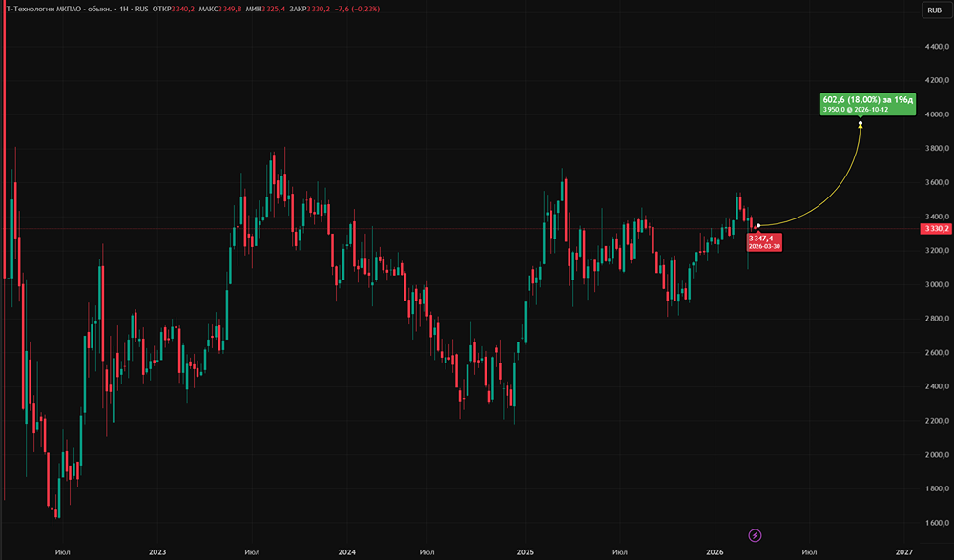Click the red 3330,2 current price tag

pyautogui.click(x=935, y=229)
